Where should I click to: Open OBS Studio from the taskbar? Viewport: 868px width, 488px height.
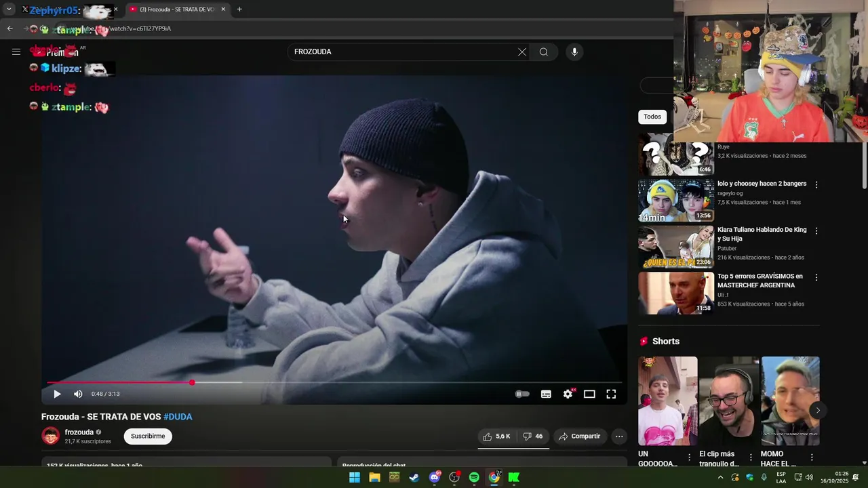pyautogui.click(x=454, y=477)
